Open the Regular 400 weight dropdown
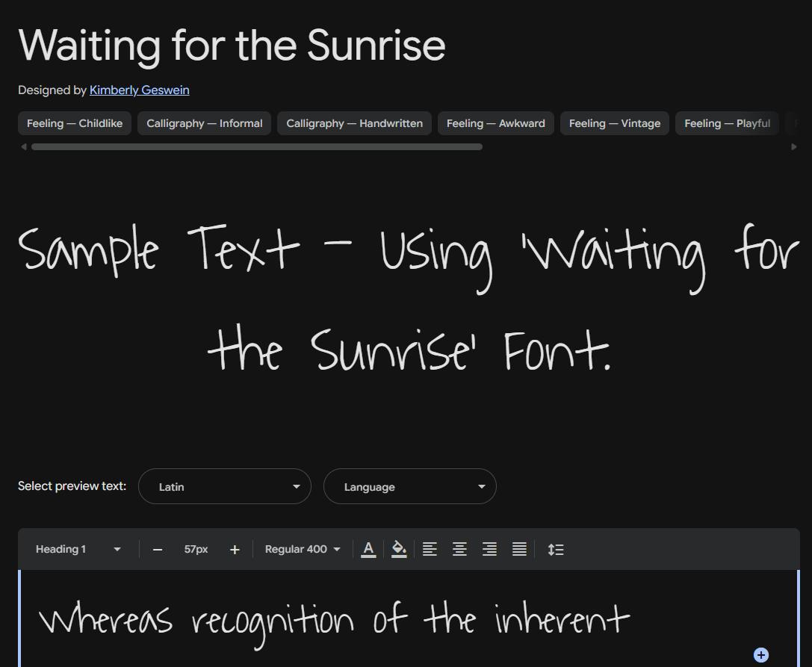 coord(303,550)
